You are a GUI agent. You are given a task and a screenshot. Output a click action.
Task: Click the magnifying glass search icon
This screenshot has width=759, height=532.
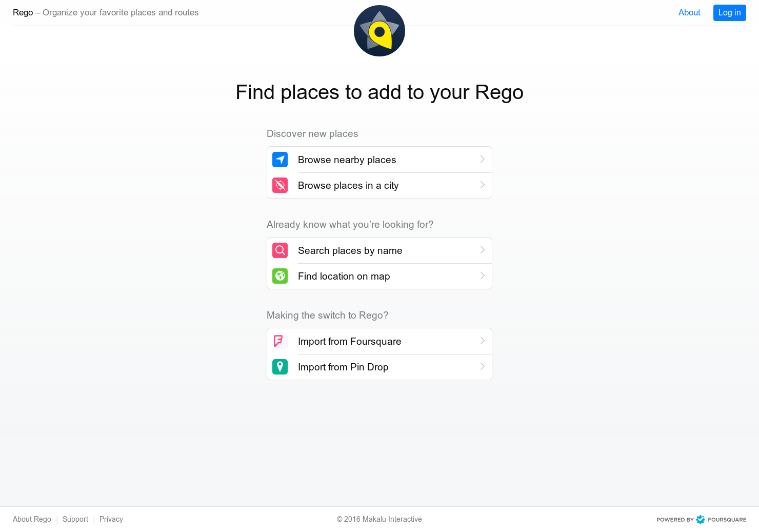[x=280, y=250]
